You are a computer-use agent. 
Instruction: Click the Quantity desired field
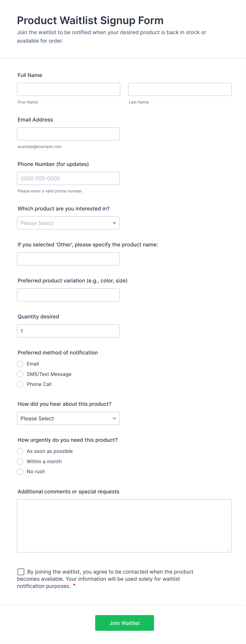pos(68,331)
